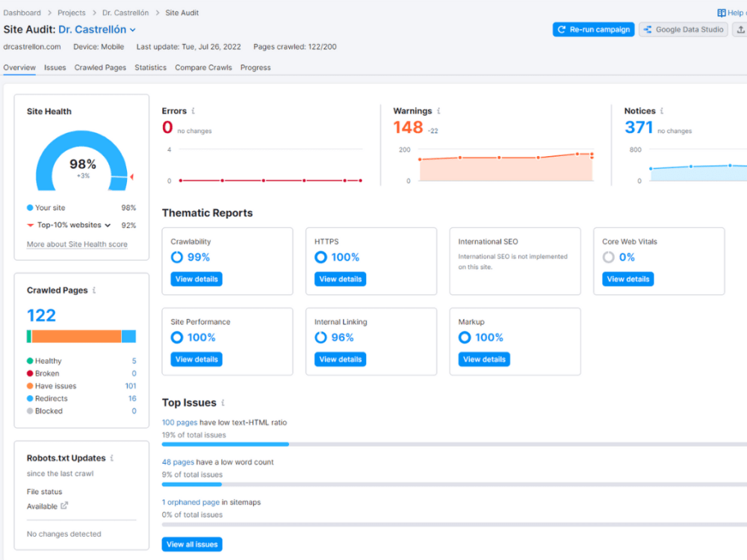The image size is (747, 560).
Task: Click the Have issues count 101
Action: [x=131, y=386]
